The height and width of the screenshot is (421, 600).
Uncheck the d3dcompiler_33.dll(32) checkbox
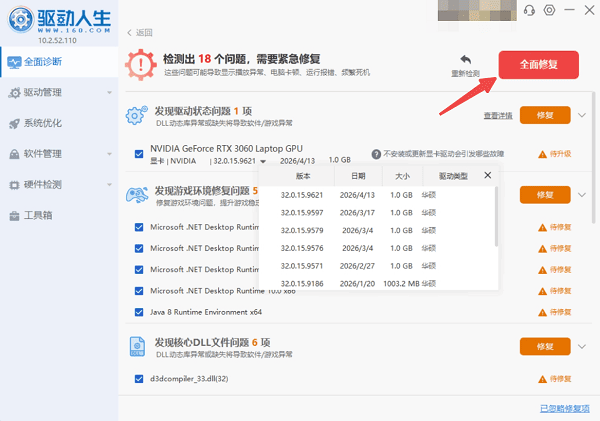139,379
